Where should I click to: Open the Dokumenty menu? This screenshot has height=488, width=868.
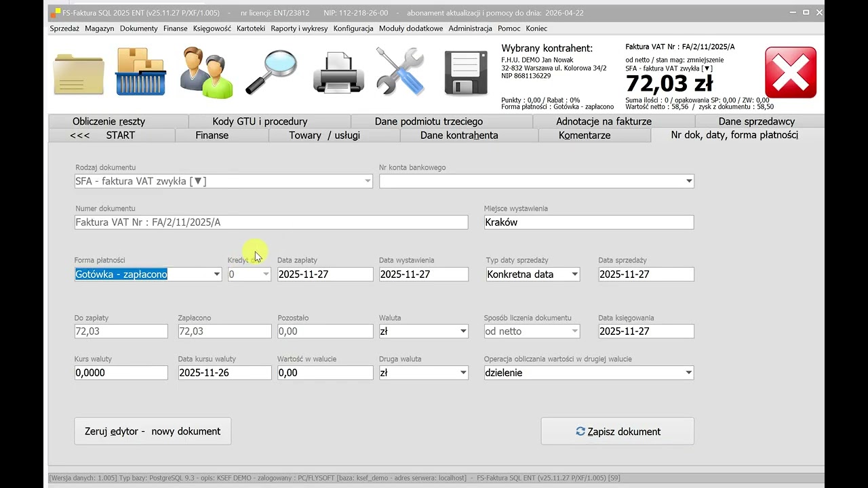[x=139, y=28]
